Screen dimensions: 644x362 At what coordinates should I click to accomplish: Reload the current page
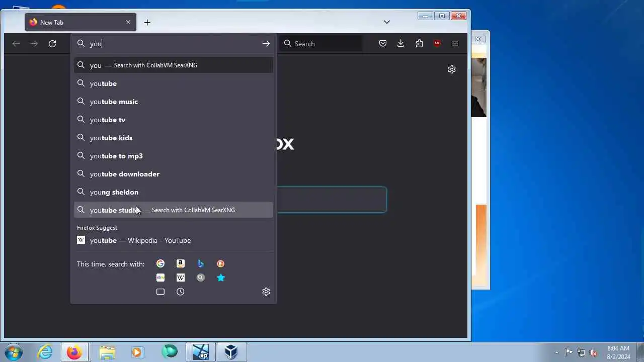coord(52,44)
